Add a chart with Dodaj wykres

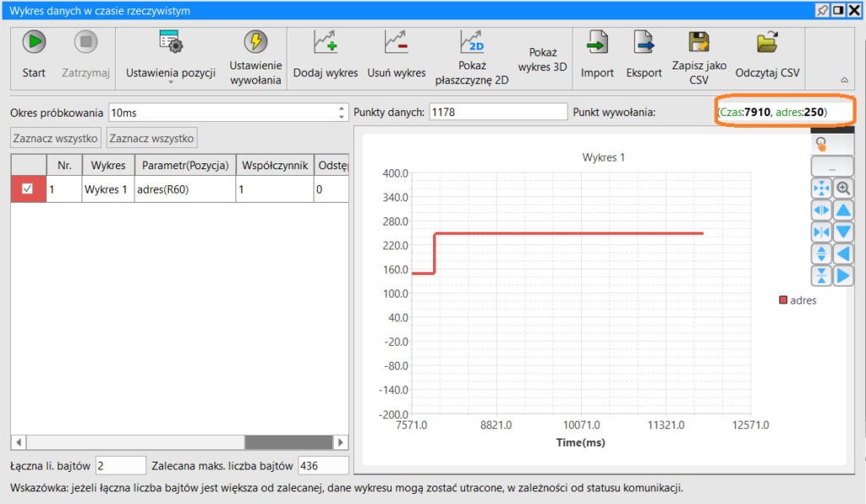326,55
